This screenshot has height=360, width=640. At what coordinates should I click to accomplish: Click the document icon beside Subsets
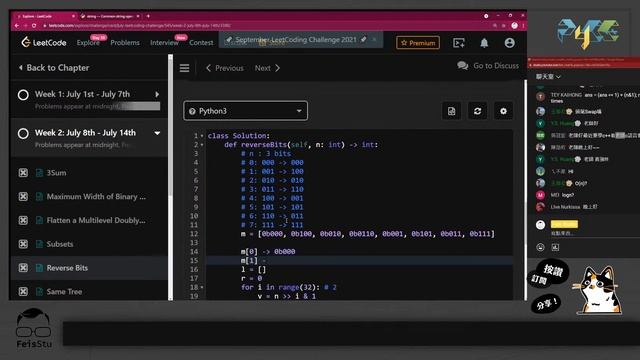tap(39, 244)
